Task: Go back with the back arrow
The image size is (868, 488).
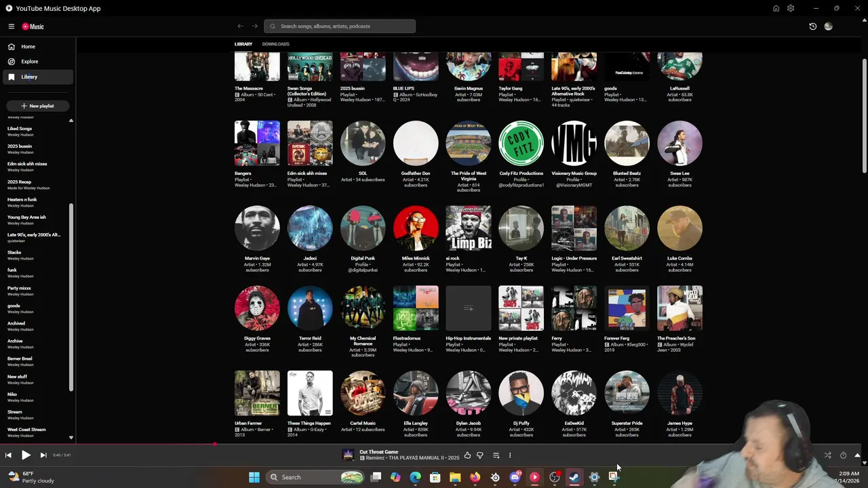Action: coord(240,26)
